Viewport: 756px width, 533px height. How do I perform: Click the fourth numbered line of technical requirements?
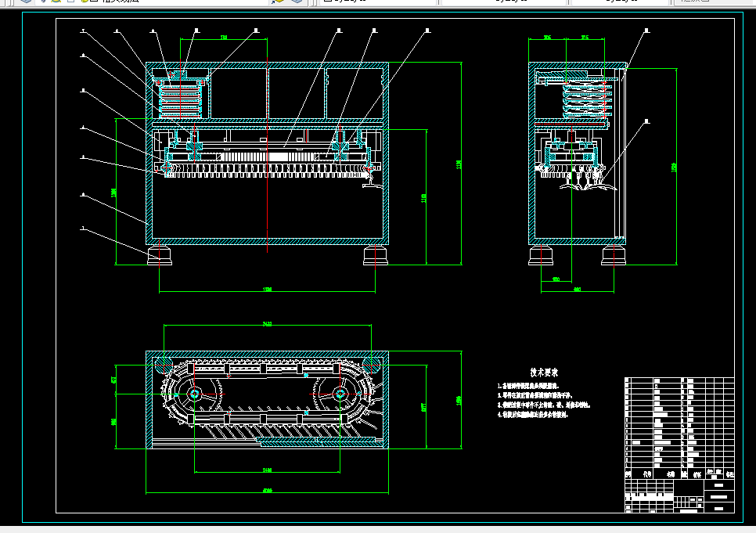coord(533,414)
